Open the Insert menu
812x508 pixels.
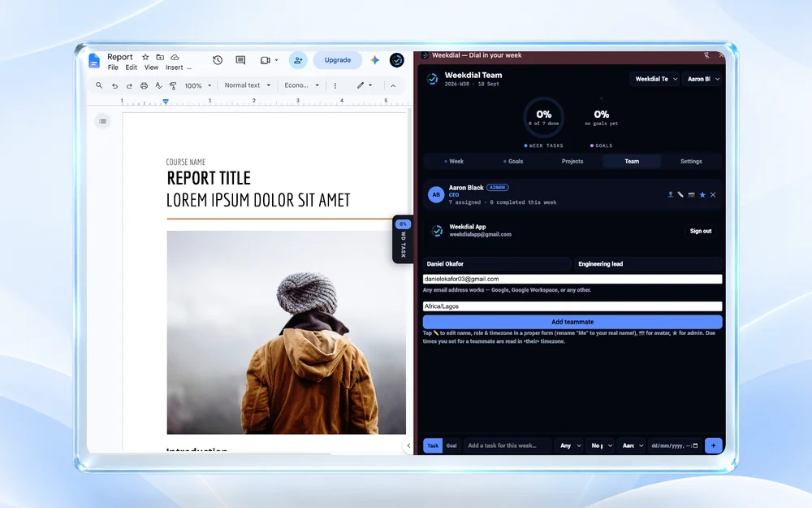[x=174, y=67]
